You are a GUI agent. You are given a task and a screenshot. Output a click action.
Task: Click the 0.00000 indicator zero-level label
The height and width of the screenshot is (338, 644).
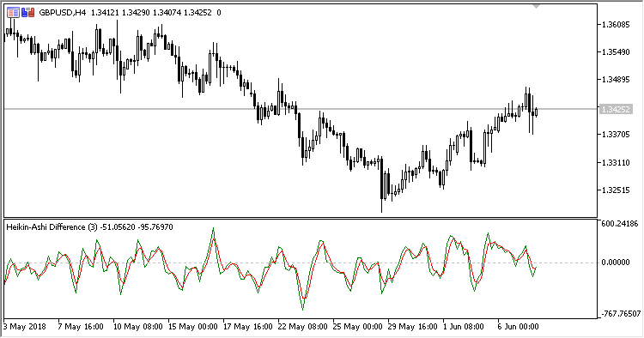pyautogui.click(x=616, y=263)
